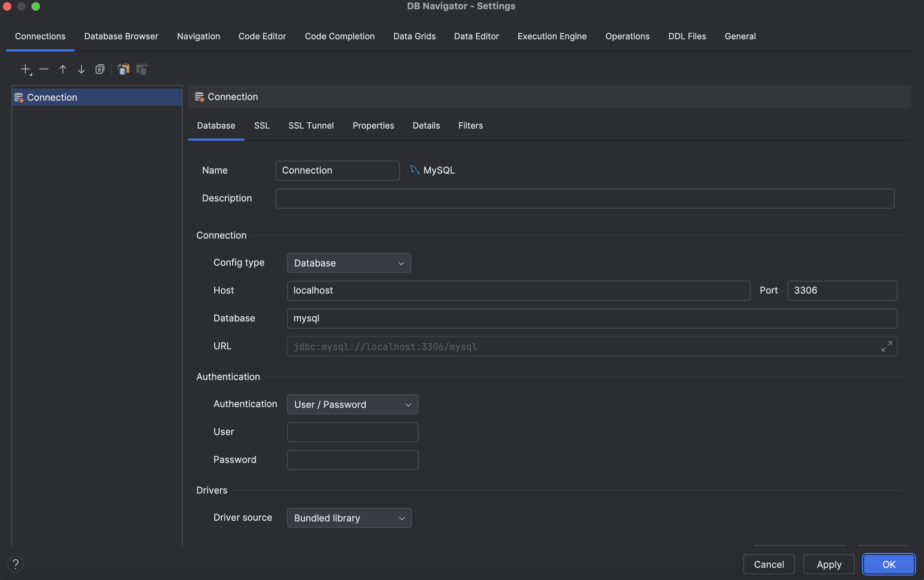Screen dimensions: 924x580
Task: Click into the Host input field
Action: (518, 290)
